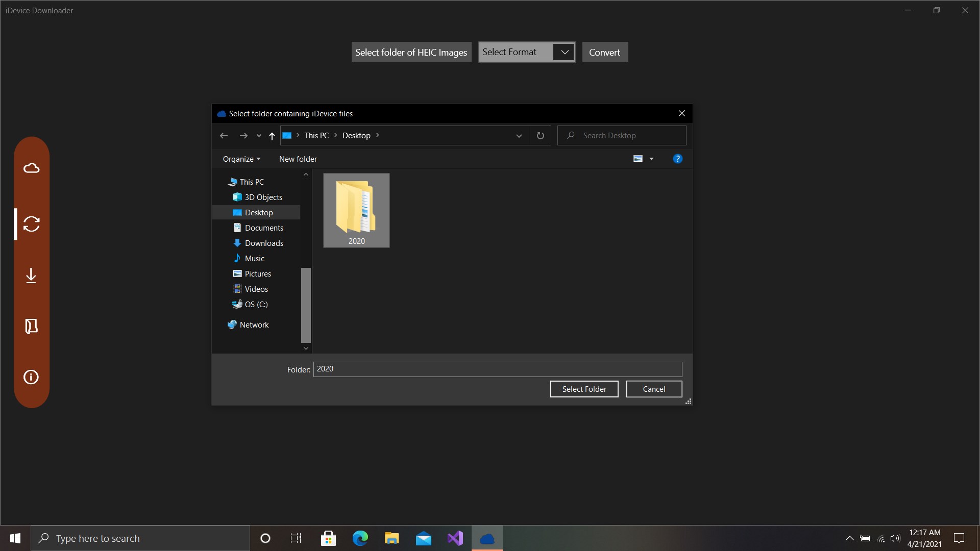
Task: Open the Select Format dropdown
Action: pos(564,52)
